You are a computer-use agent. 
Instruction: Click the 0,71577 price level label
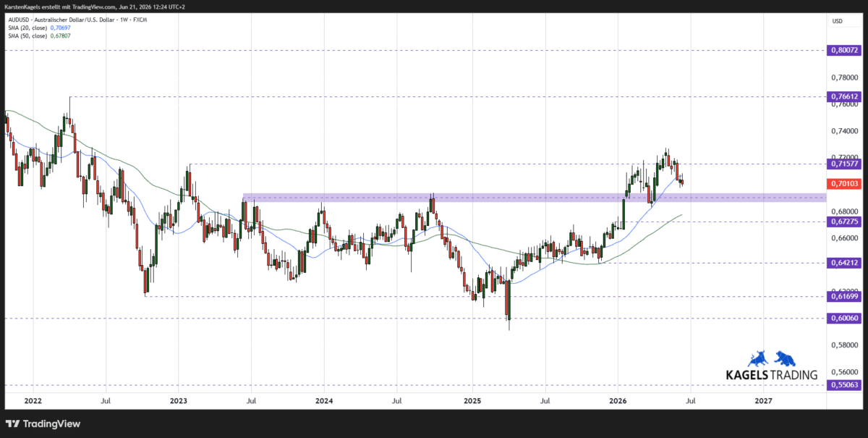844,164
